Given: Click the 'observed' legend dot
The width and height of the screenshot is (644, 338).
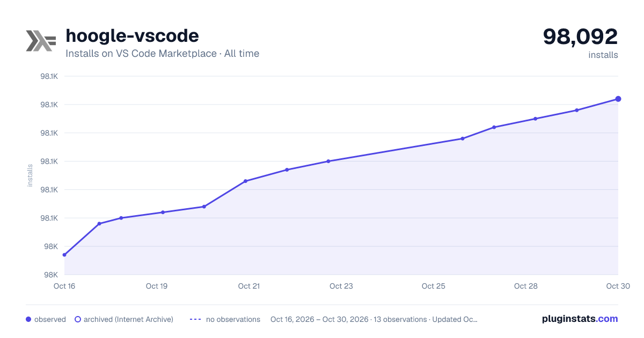Looking at the screenshot, I should 28,319.
